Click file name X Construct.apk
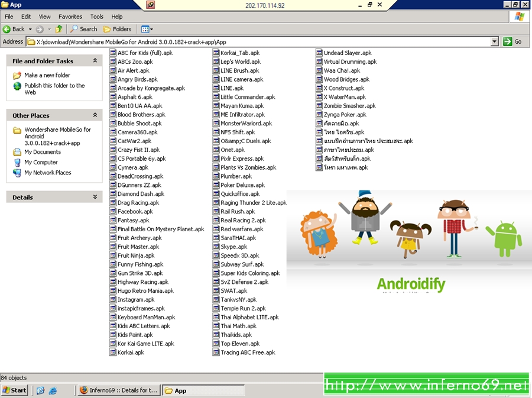The width and height of the screenshot is (532, 398). pos(343,88)
